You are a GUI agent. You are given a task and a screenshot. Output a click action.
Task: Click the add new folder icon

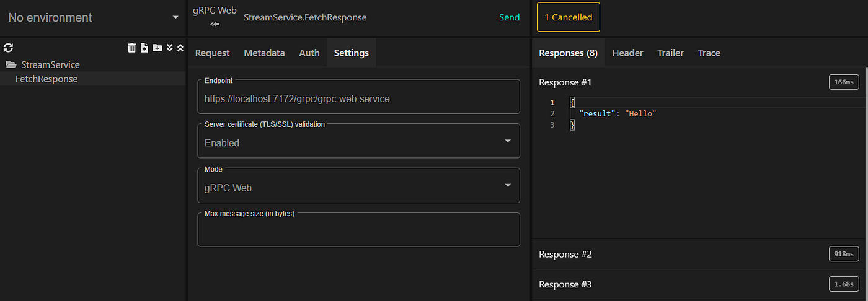click(x=157, y=48)
